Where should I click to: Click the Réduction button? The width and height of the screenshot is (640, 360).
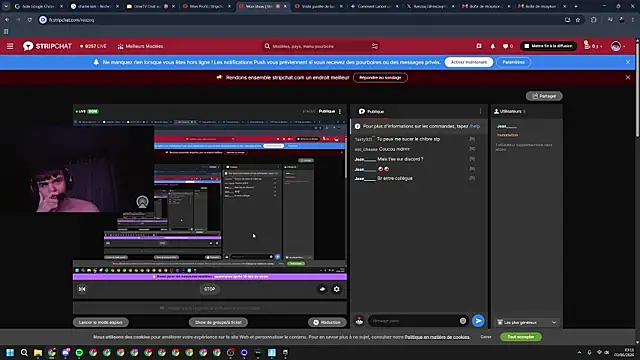[327, 322]
